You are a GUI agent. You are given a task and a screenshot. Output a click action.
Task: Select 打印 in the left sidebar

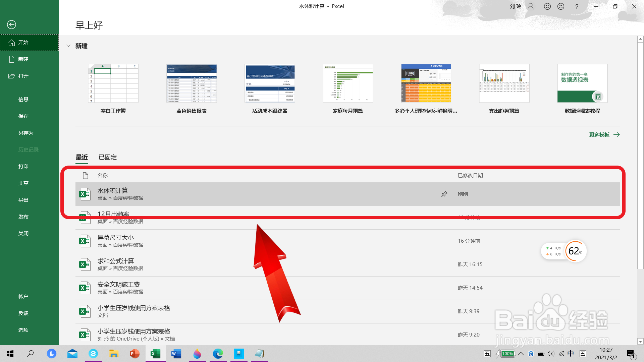click(23, 166)
